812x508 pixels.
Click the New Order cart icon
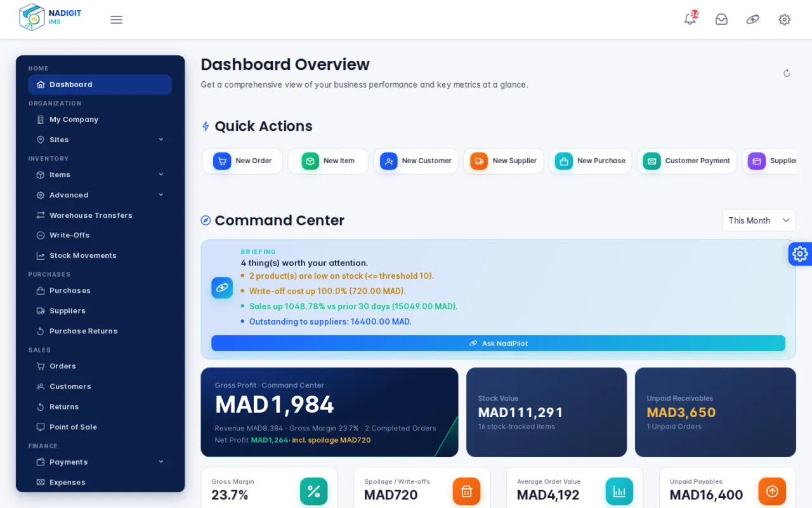pos(222,161)
